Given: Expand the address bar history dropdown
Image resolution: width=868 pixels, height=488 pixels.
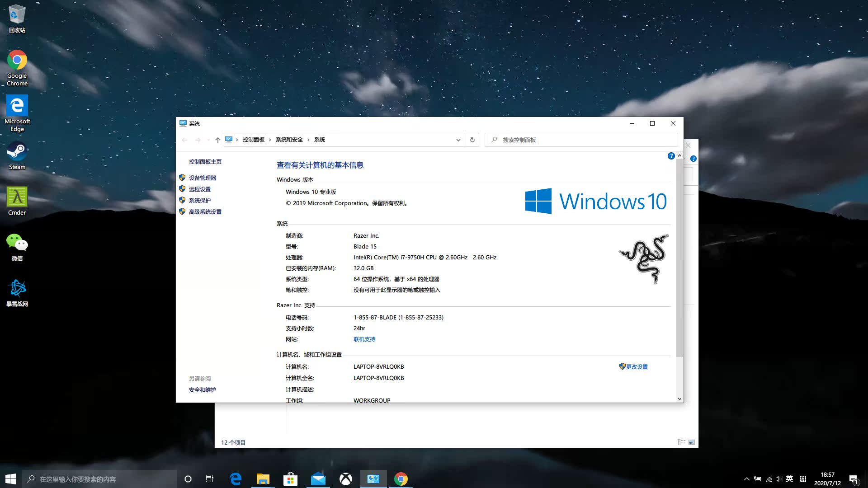Looking at the screenshot, I should (x=458, y=140).
